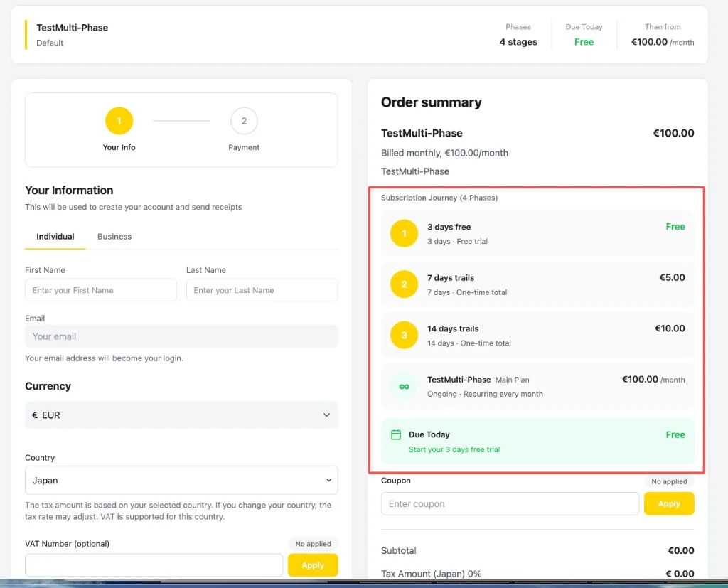This screenshot has width=728, height=588.
Task: Apply the VAT number
Action: (x=313, y=565)
